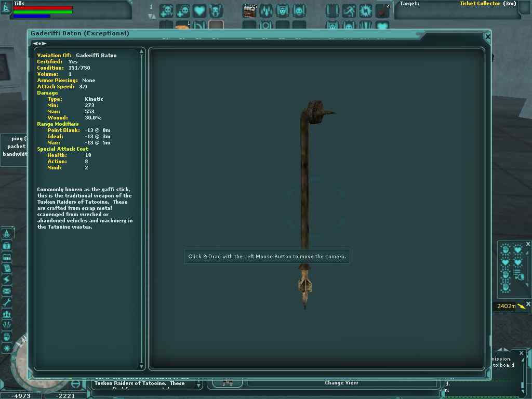Click the red weapon slot marked 4
The width and height of the screenshot is (532, 399).
click(382, 11)
